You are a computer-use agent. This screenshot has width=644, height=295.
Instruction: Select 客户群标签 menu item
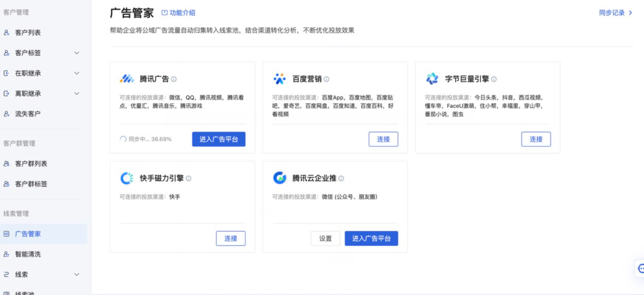click(44, 184)
